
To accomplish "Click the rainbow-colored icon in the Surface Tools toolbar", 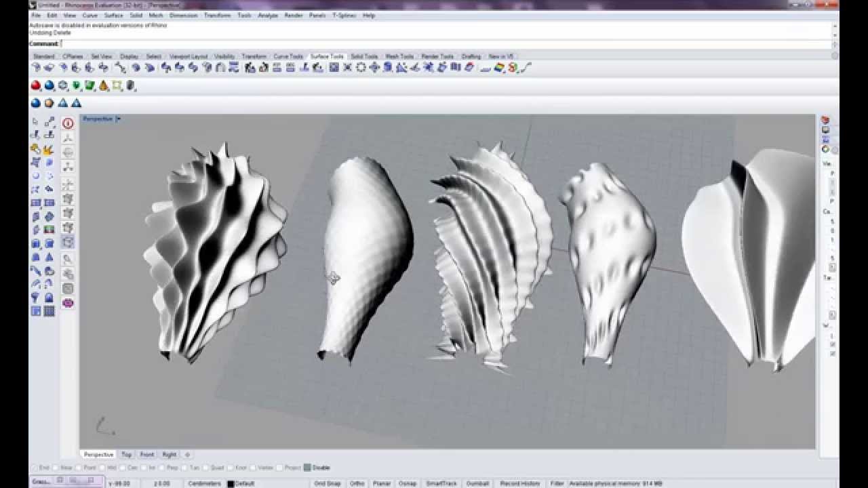I will point(499,67).
